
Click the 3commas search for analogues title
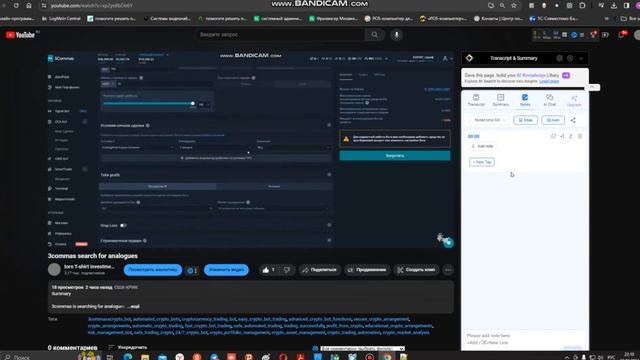pyautogui.click(x=93, y=256)
